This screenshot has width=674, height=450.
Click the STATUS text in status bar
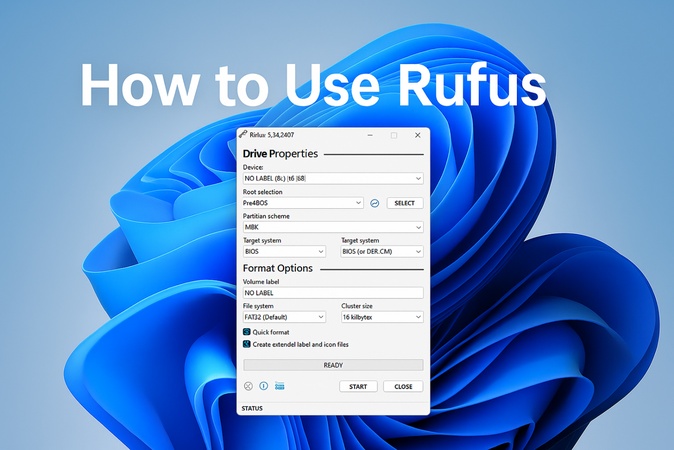(x=252, y=408)
